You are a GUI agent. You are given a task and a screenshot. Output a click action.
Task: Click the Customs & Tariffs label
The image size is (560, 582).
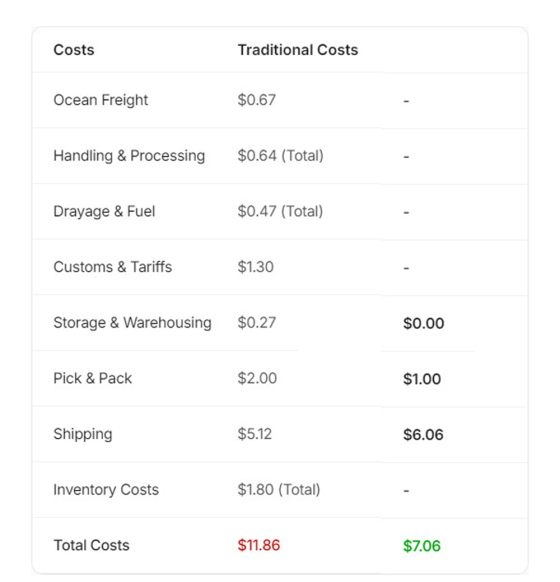pos(113,267)
